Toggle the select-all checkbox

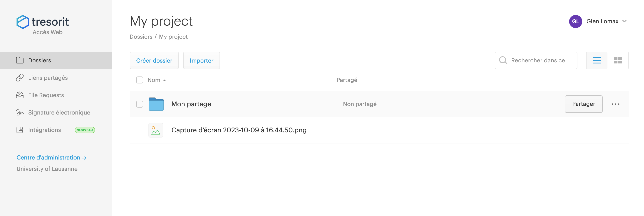point(139,80)
